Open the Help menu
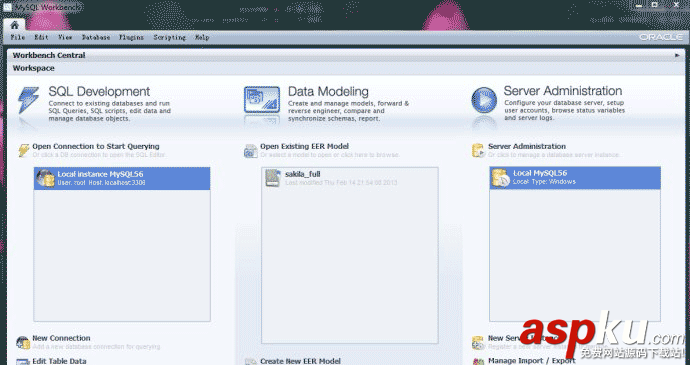The image size is (690, 365). [202, 37]
